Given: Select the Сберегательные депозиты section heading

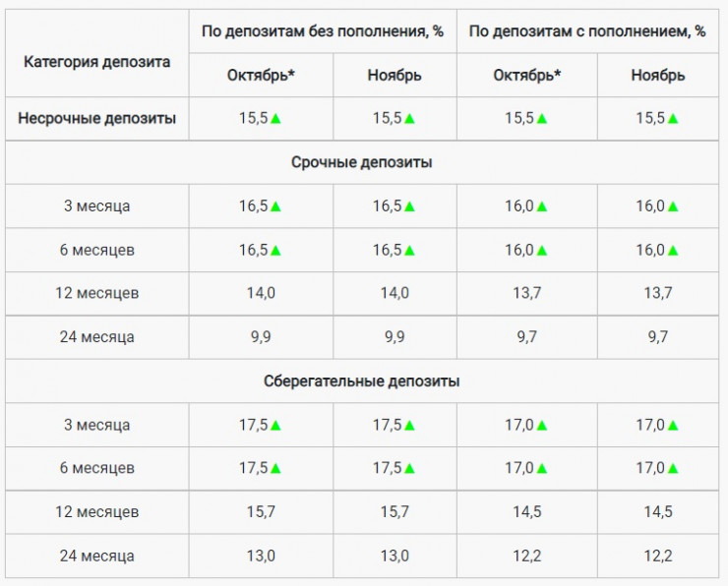Looking at the screenshot, I should coord(362,381).
